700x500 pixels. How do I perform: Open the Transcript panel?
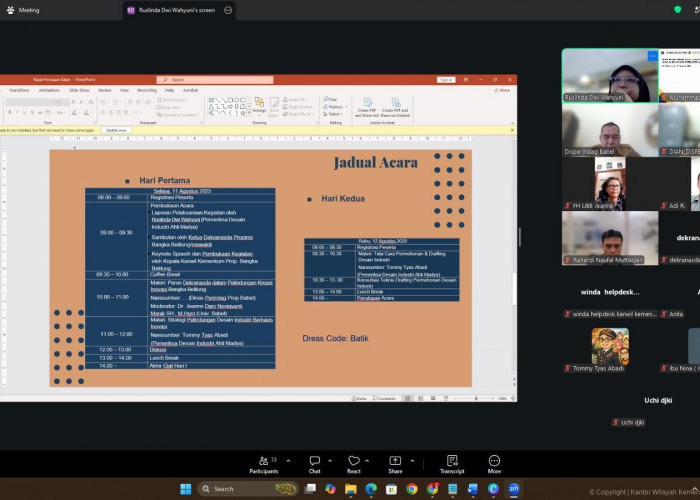(452, 464)
